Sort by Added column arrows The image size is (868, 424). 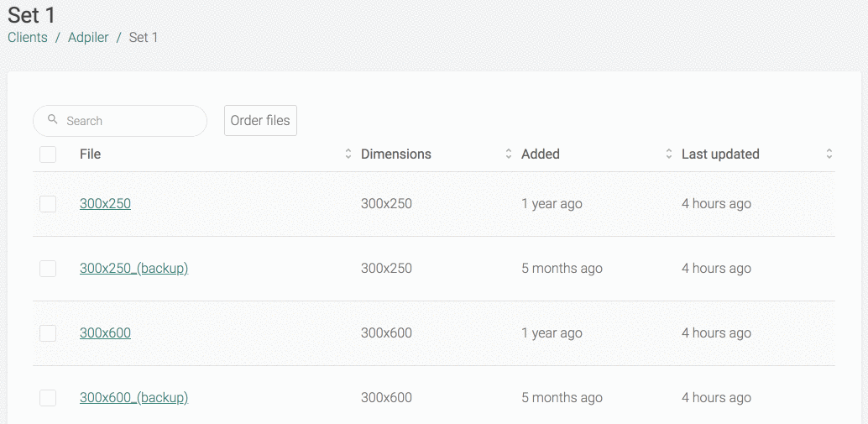coord(669,154)
